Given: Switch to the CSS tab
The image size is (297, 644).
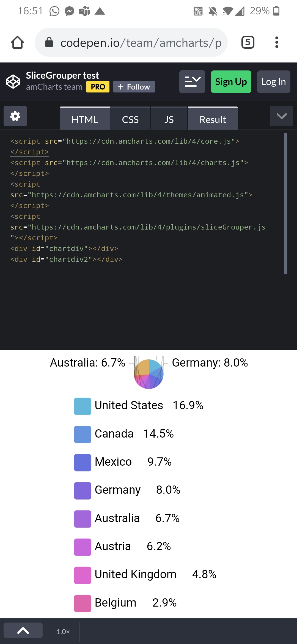Looking at the screenshot, I should pyautogui.click(x=130, y=119).
